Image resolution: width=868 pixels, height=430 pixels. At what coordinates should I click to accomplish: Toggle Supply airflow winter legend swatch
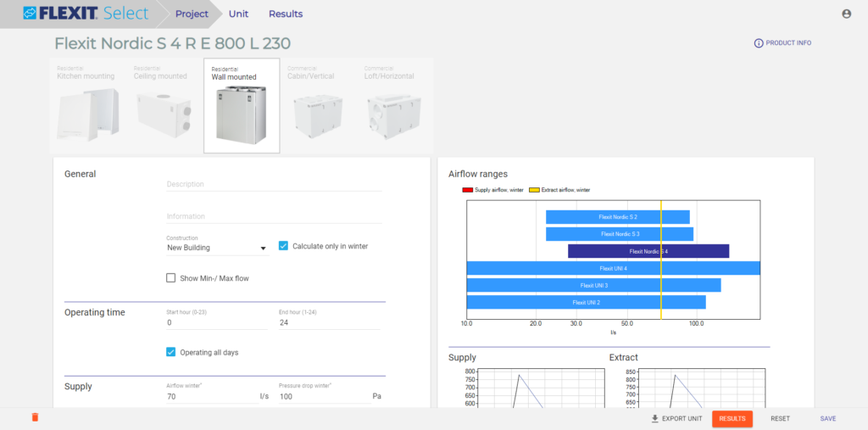pyautogui.click(x=467, y=190)
